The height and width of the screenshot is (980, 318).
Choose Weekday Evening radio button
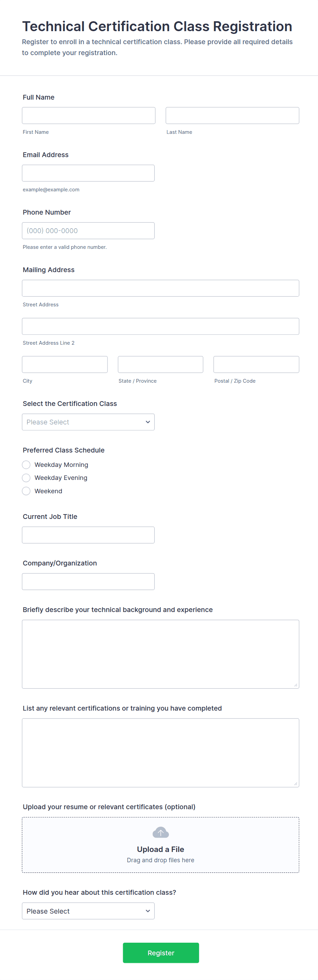point(26,478)
